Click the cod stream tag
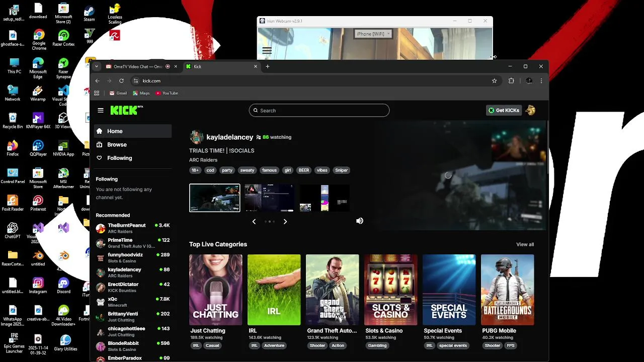Viewport: 644px width, 362px height. coord(210,170)
